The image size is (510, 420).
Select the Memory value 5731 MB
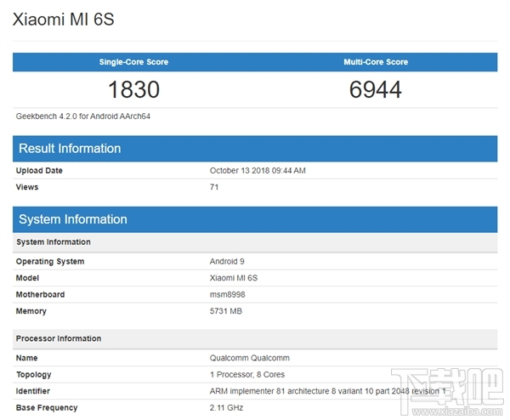226,312
